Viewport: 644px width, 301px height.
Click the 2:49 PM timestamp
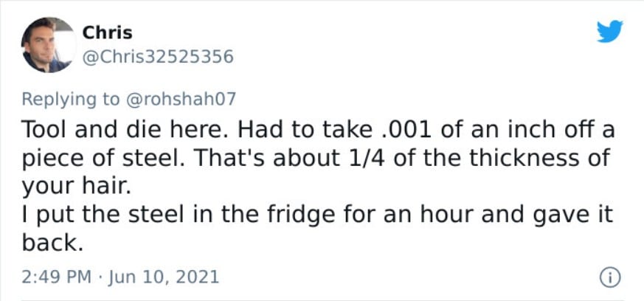[57, 277]
